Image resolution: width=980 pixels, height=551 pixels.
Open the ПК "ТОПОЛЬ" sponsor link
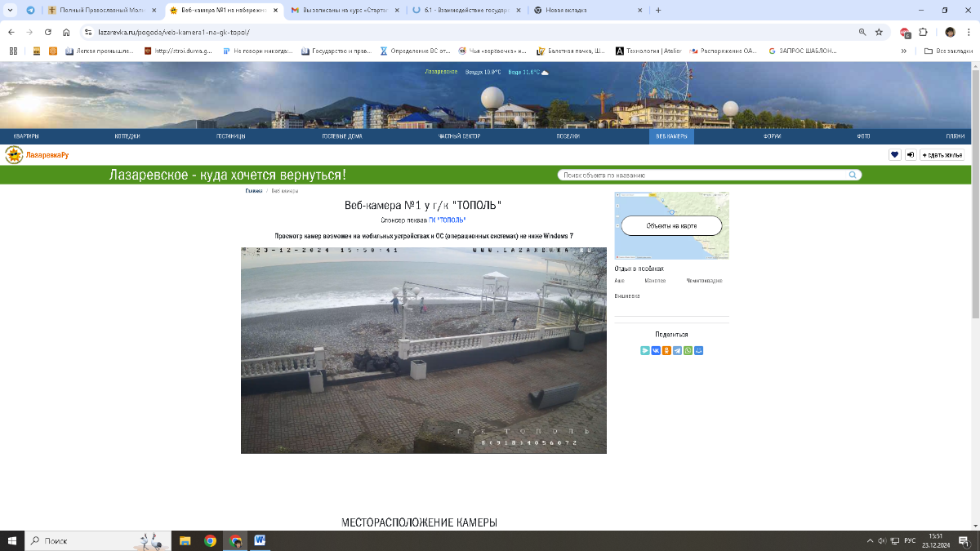tap(447, 220)
